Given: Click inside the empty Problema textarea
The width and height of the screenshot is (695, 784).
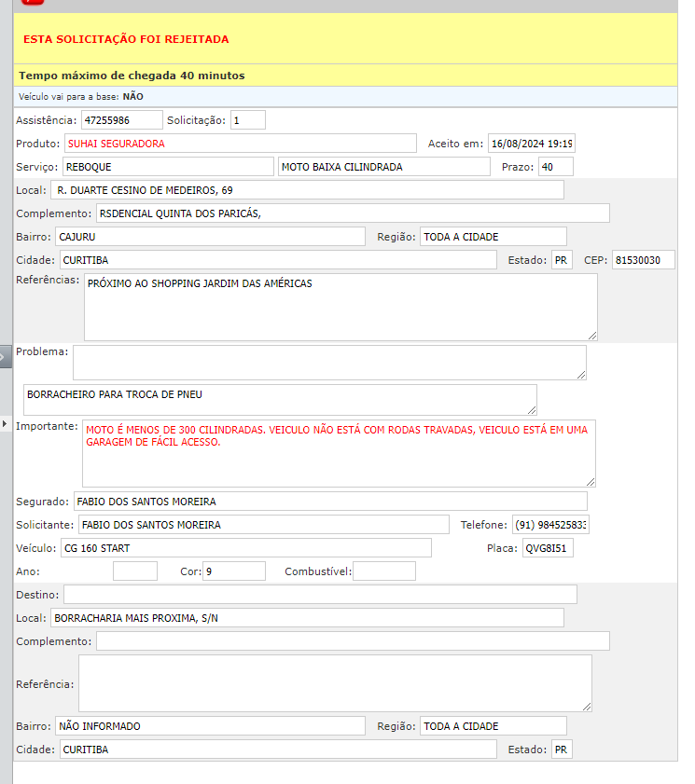Looking at the screenshot, I should click(x=329, y=363).
